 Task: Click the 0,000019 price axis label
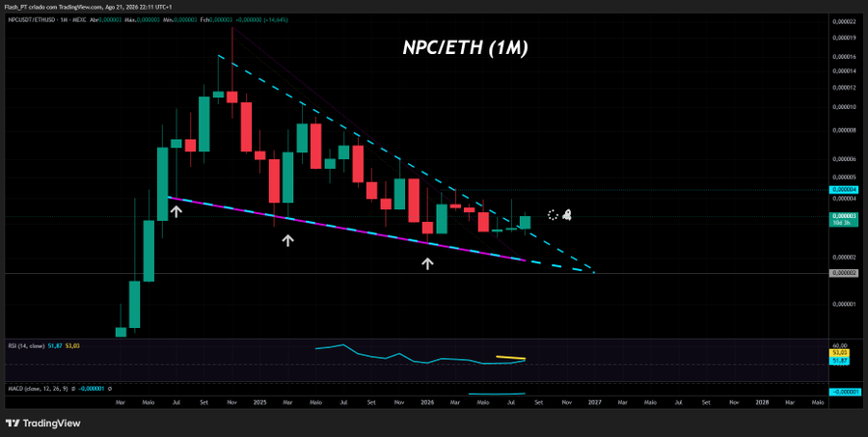click(x=844, y=38)
